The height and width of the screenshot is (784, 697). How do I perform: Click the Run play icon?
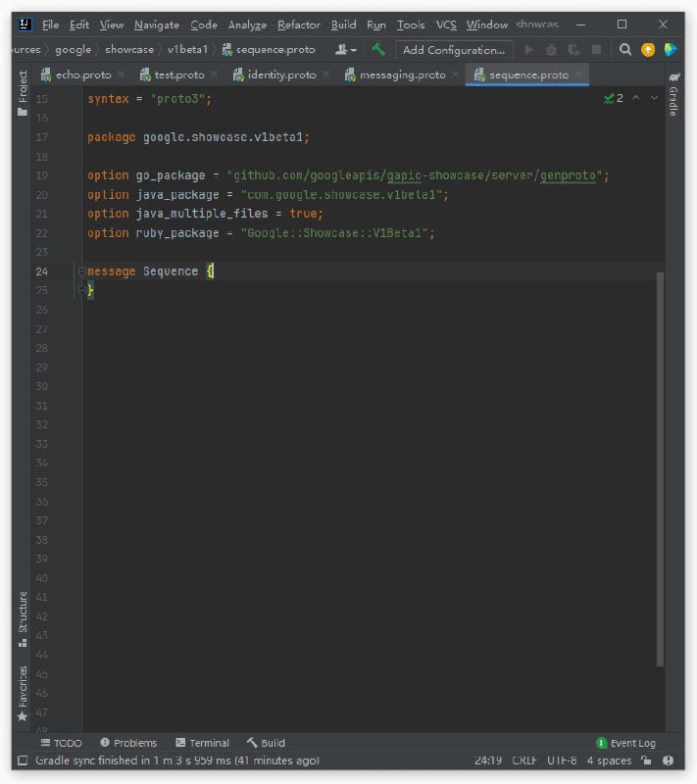(x=529, y=50)
